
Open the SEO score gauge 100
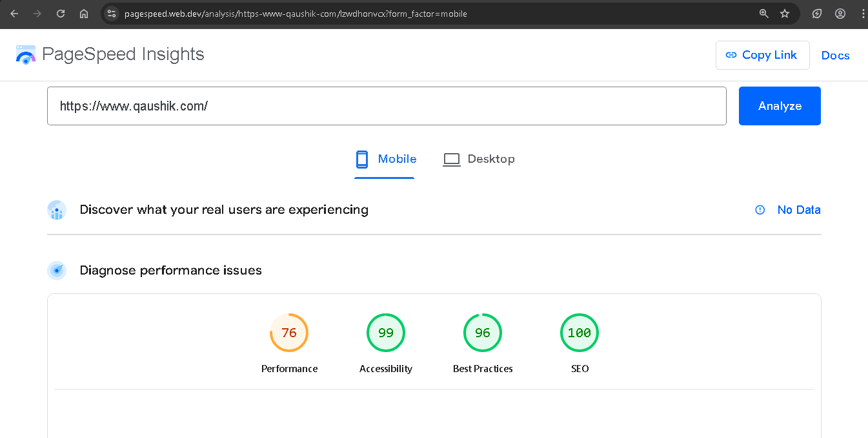[x=580, y=333]
